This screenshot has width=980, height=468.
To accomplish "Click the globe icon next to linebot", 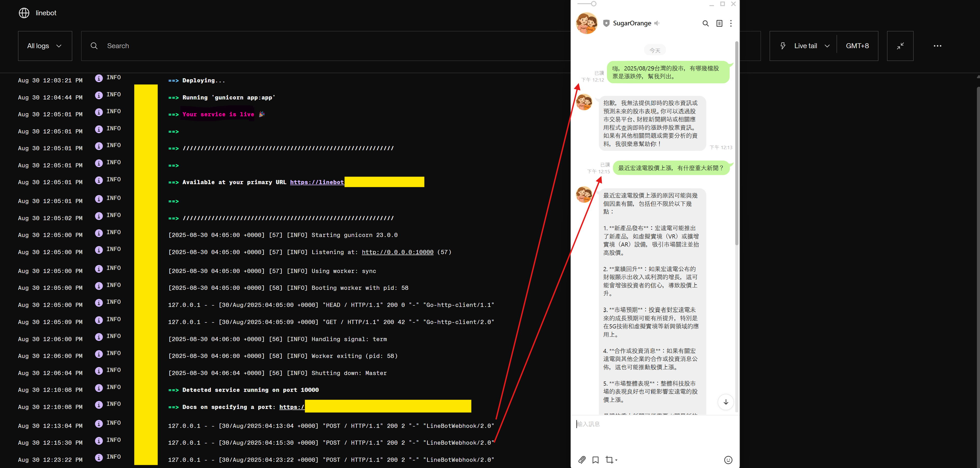I will [24, 13].
